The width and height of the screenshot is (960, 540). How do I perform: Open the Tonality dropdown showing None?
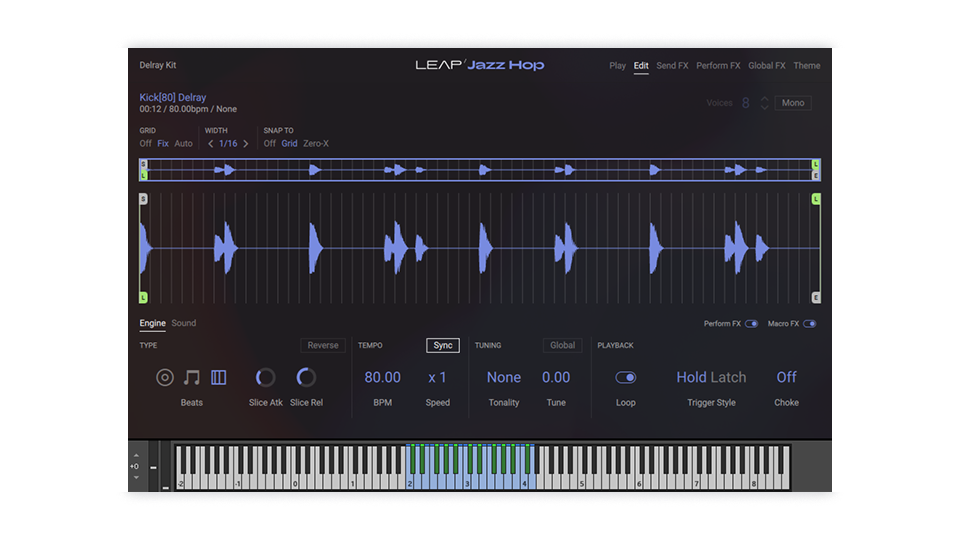[504, 377]
